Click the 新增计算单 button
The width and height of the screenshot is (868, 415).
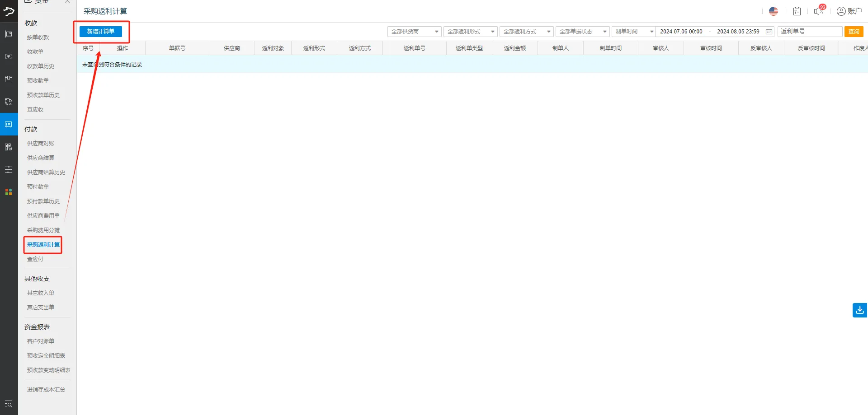101,32
